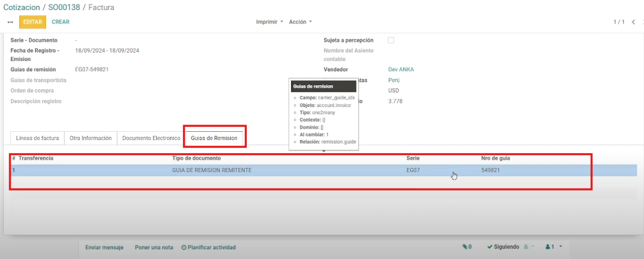
Task: Click the followers person icon
Action: 547,247
